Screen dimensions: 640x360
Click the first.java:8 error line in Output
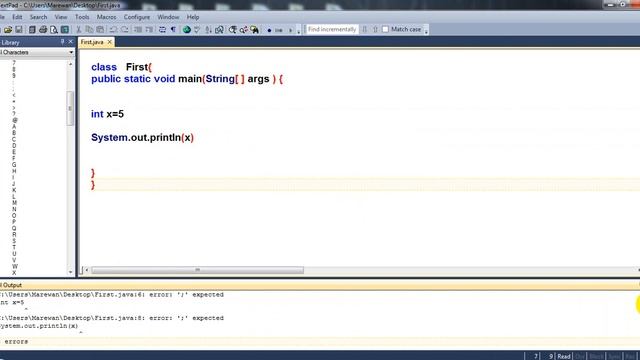tap(112, 318)
